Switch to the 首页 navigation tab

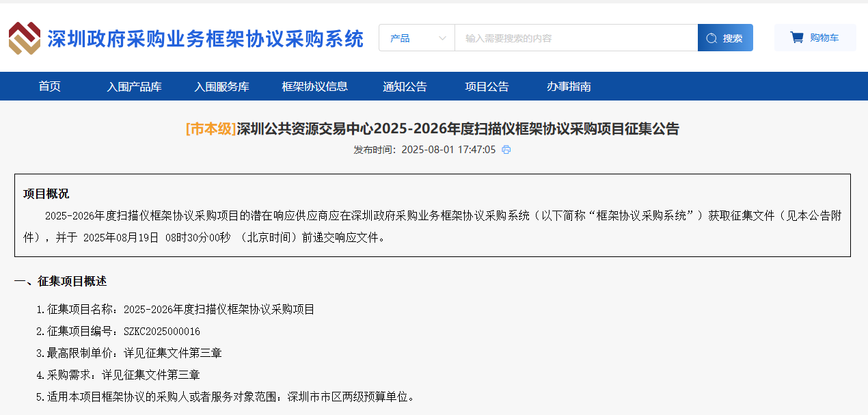coord(49,86)
